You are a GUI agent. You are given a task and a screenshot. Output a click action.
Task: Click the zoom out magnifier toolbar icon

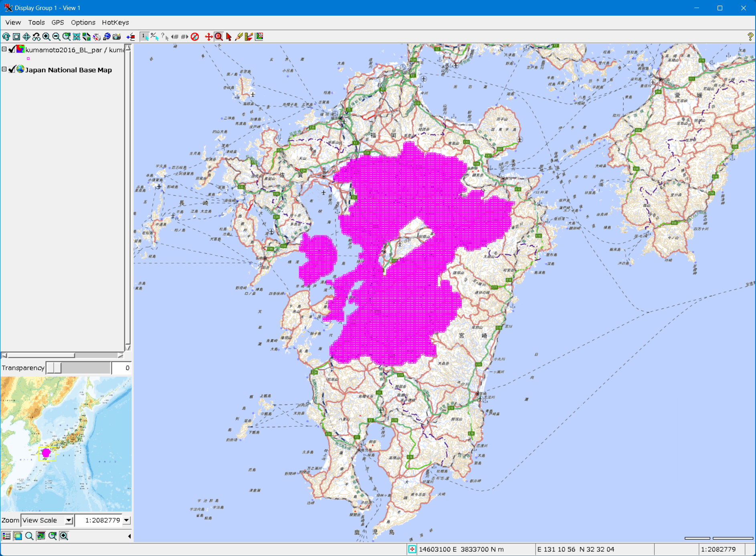coord(57,37)
